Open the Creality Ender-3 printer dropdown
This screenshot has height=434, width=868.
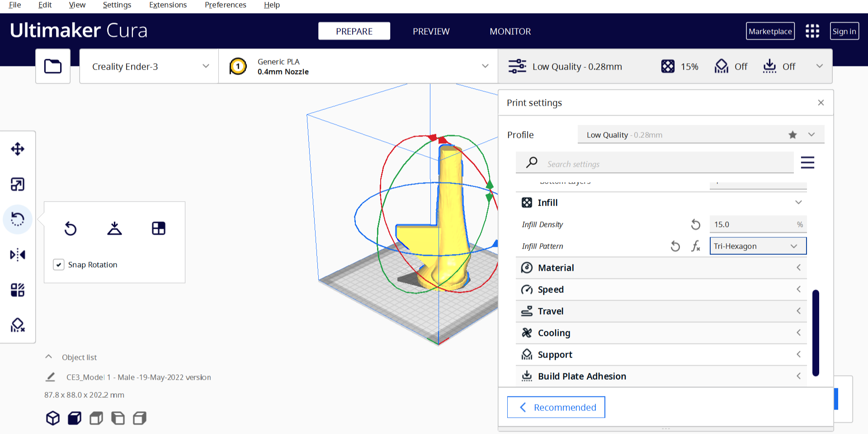[149, 66]
